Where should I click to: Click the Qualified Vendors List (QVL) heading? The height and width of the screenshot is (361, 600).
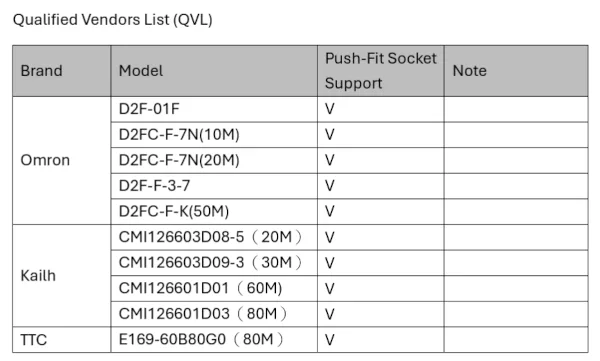112,19
